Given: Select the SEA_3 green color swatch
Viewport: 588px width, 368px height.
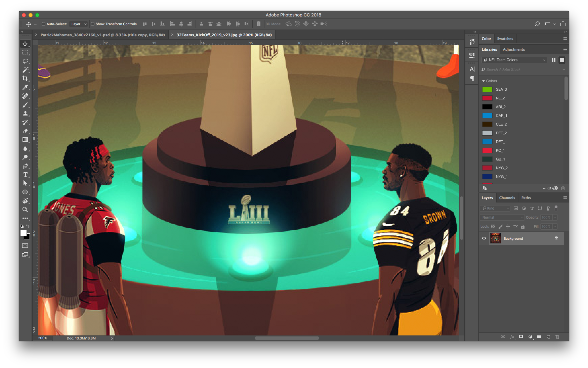Looking at the screenshot, I should point(487,89).
